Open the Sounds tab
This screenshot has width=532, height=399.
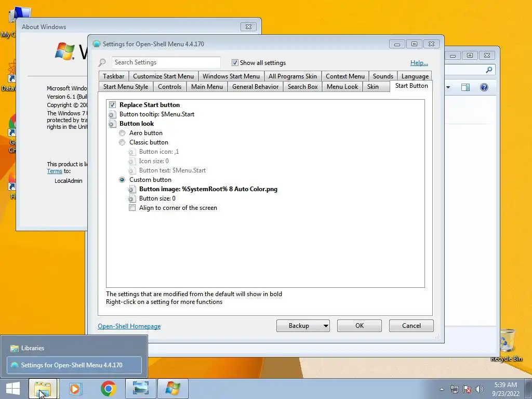tap(383, 76)
